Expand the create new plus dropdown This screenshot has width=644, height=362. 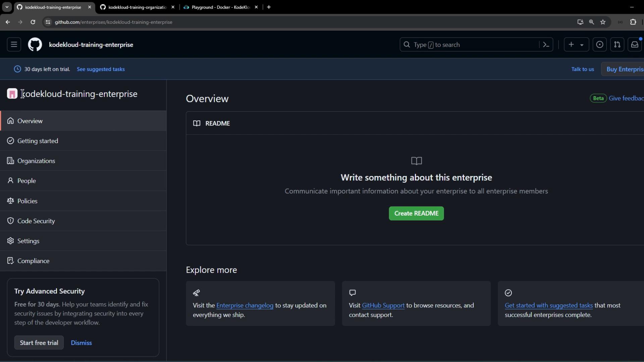point(576,45)
